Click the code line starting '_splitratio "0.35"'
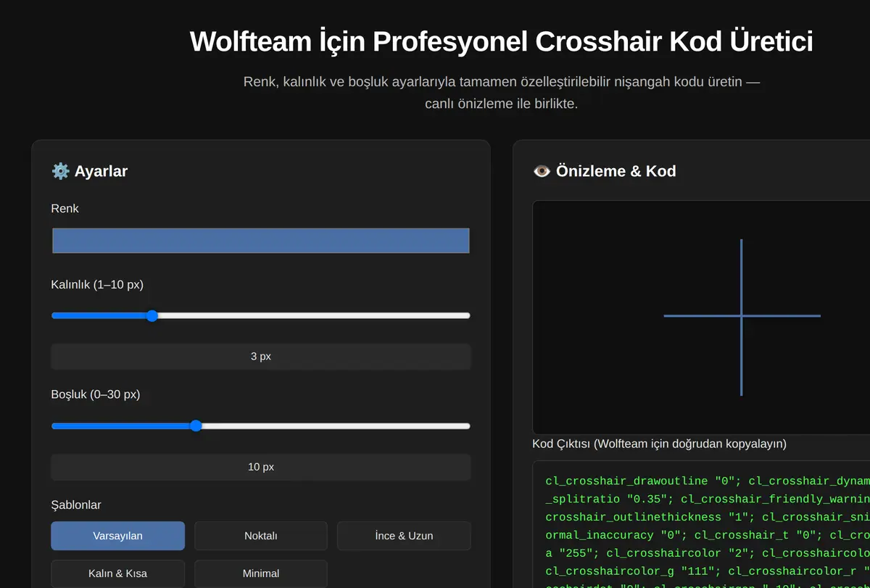 click(708, 499)
